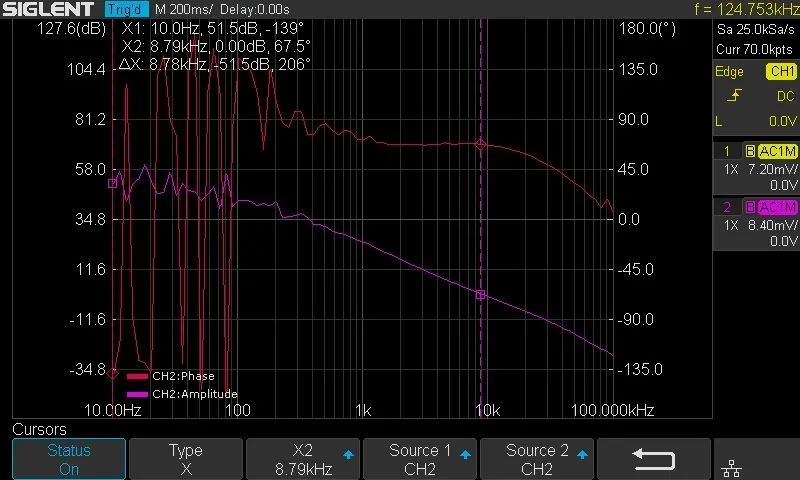Click the Delay:0.00s readout
The height and width of the screenshot is (480, 800).
pos(255,9)
